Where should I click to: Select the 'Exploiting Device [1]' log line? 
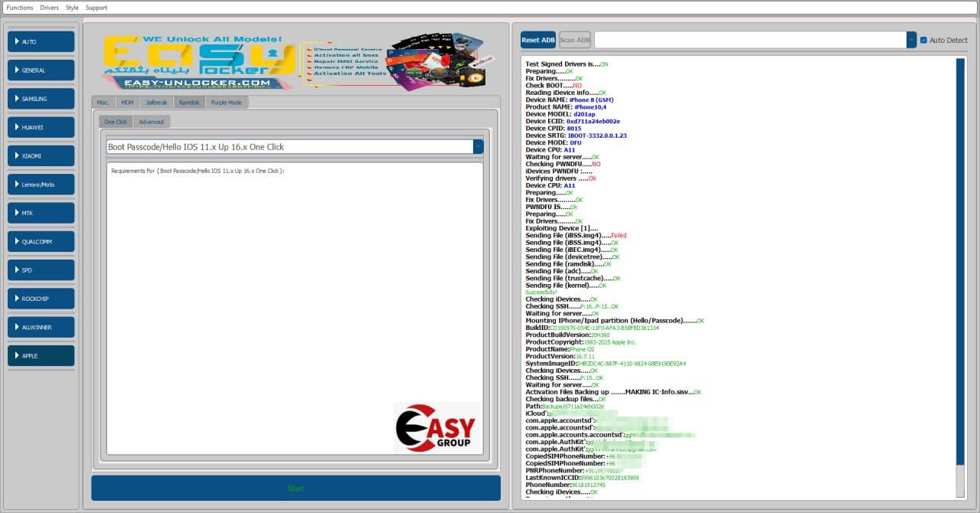click(x=560, y=228)
